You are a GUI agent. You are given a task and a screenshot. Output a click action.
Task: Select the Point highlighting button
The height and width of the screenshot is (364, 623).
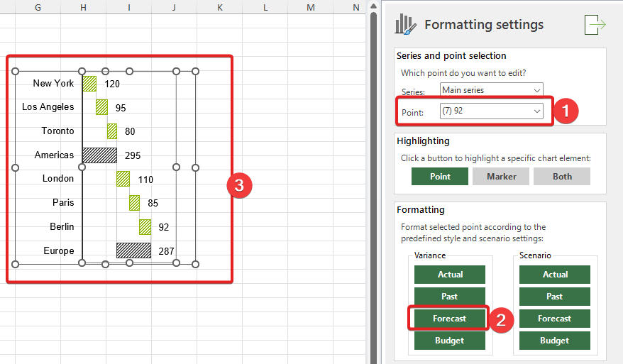[x=439, y=177]
